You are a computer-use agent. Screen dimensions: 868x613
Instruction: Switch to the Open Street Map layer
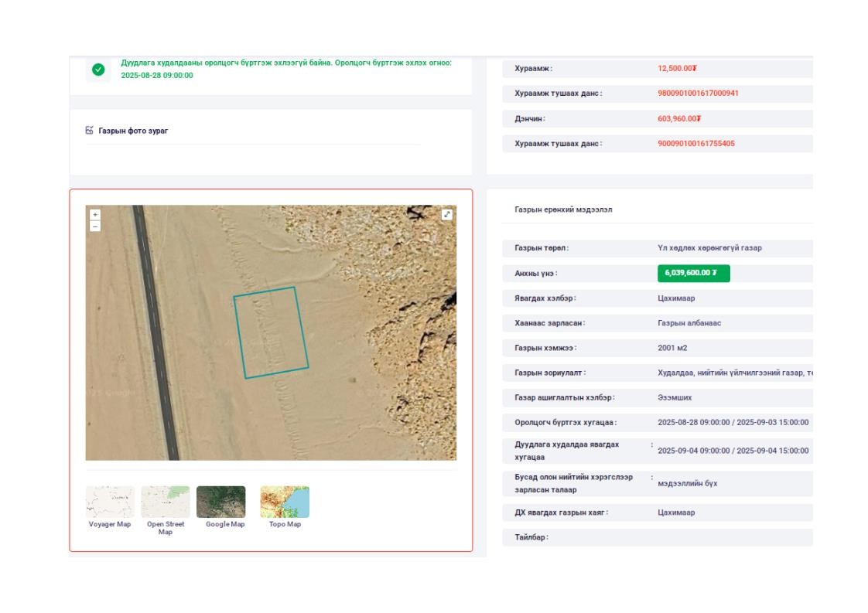coord(165,502)
